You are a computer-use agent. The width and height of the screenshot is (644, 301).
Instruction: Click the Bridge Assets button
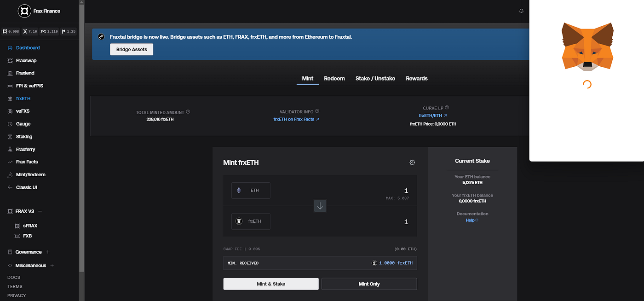point(132,49)
